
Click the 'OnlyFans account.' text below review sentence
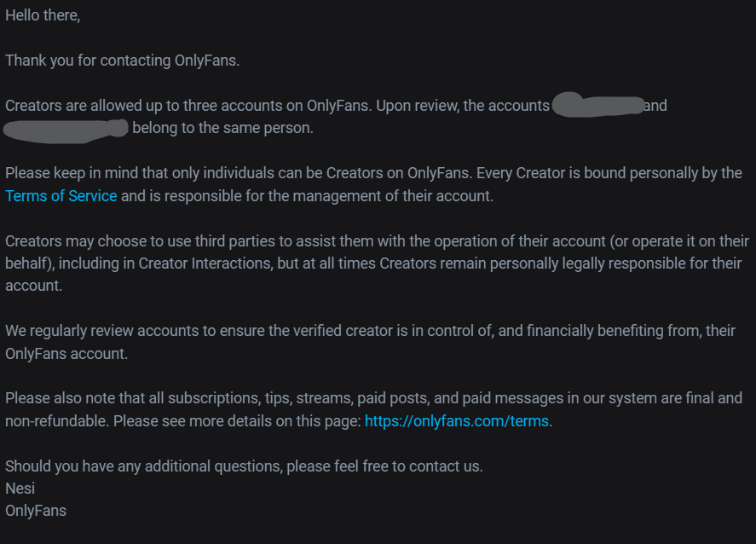pyautogui.click(x=66, y=353)
